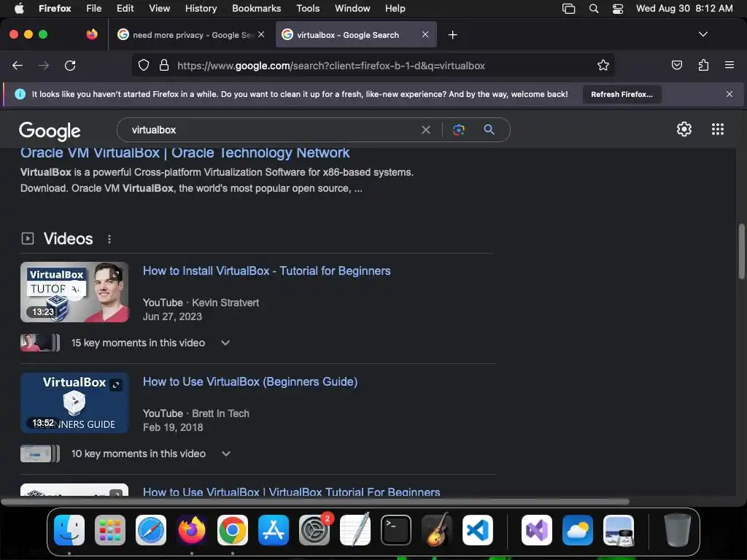The width and height of the screenshot is (747, 560).
Task: Open the File menu
Action: point(94,9)
